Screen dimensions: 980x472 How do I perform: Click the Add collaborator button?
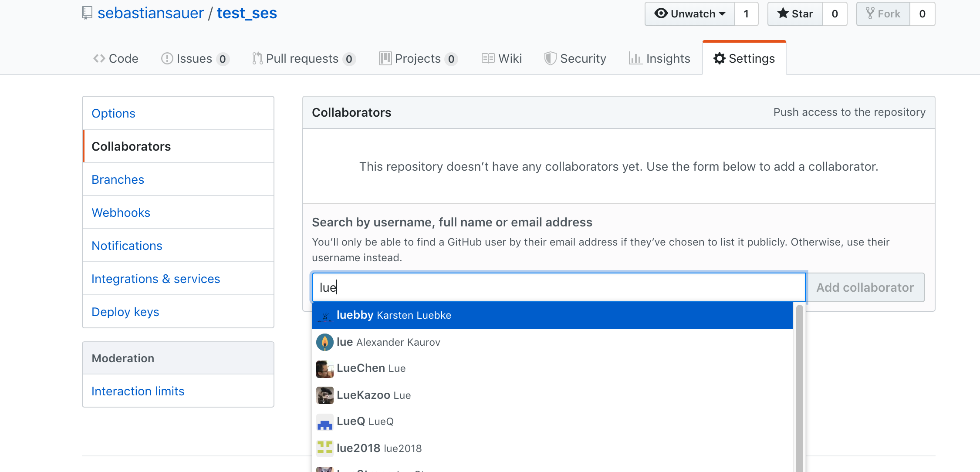point(865,287)
